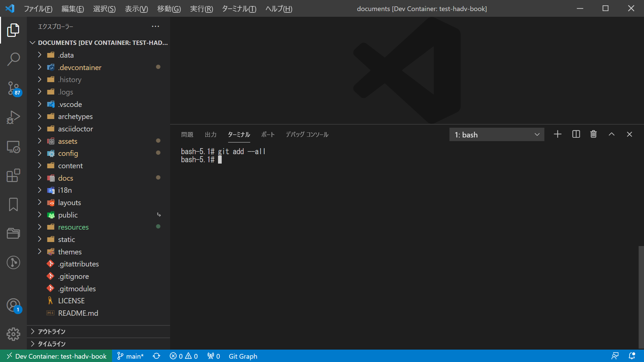Open the Git Graph activity bar icon

(x=13, y=262)
